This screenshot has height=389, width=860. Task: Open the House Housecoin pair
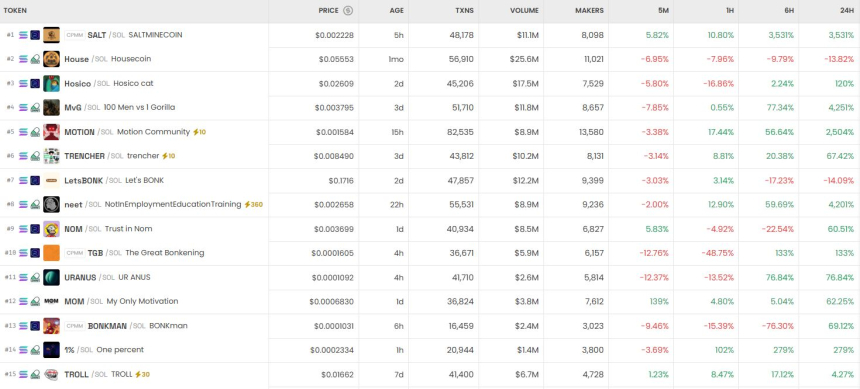pyautogui.click(x=108, y=59)
